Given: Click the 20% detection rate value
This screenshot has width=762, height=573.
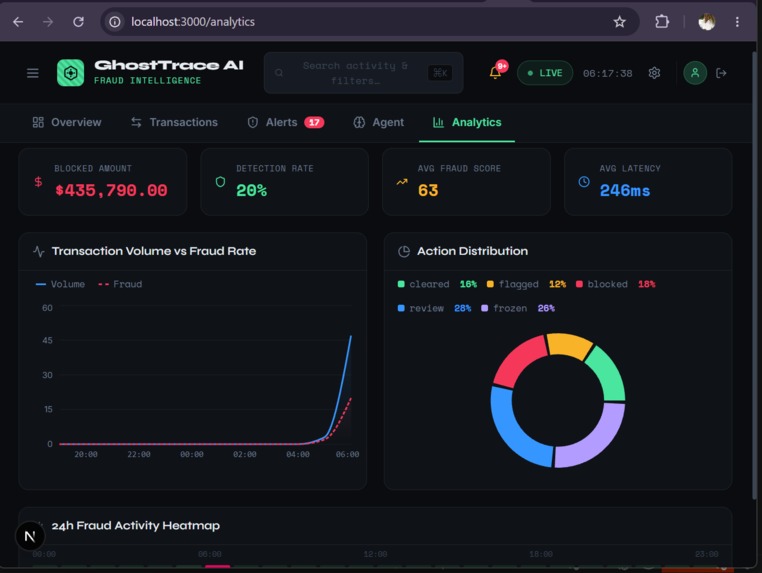Looking at the screenshot, I should point(252,191).
